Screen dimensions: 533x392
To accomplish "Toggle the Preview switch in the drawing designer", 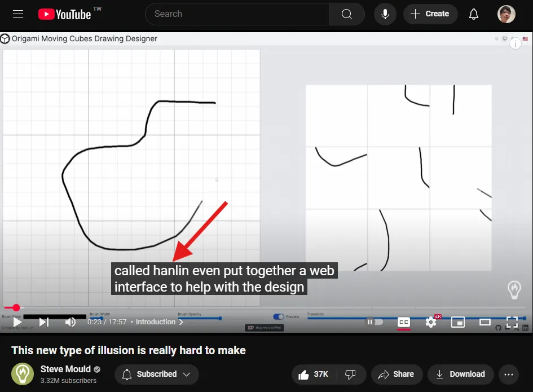I will (x=279, y=316).
